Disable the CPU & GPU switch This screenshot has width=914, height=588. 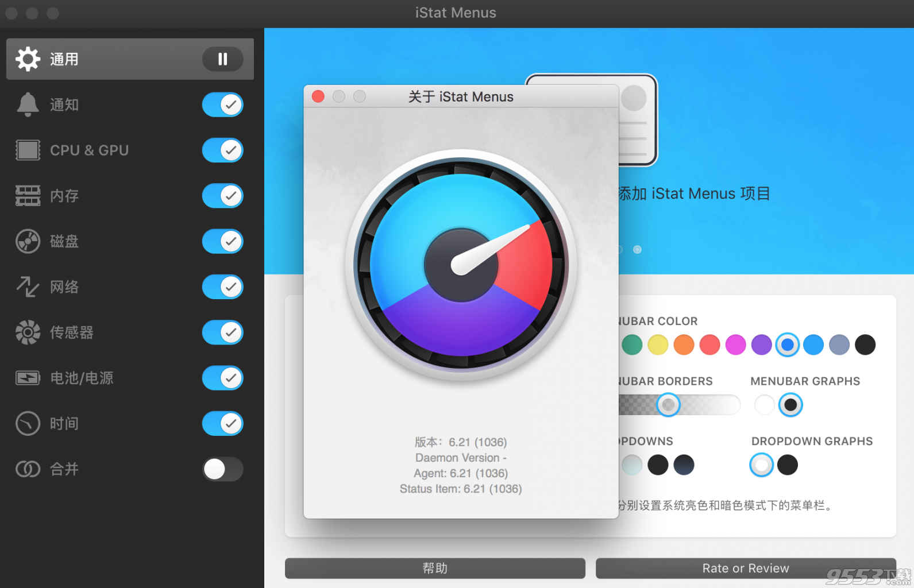click(223, 150)
